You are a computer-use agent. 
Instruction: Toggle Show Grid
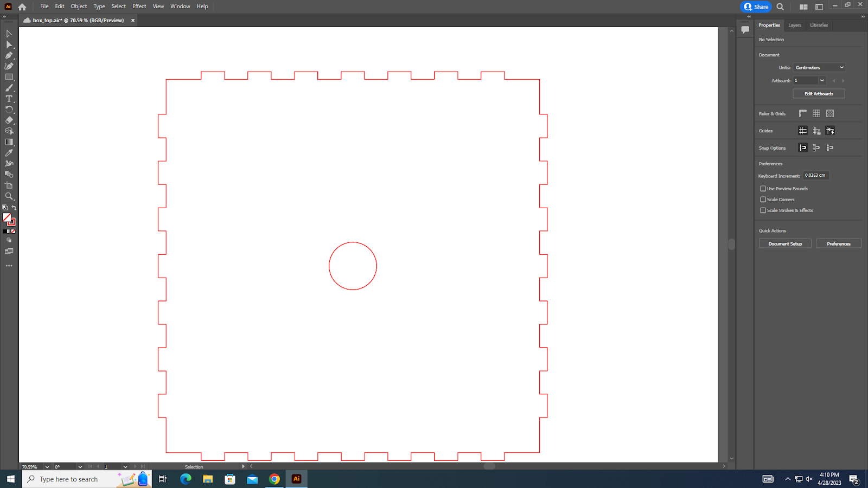click(x=816, y=113)
